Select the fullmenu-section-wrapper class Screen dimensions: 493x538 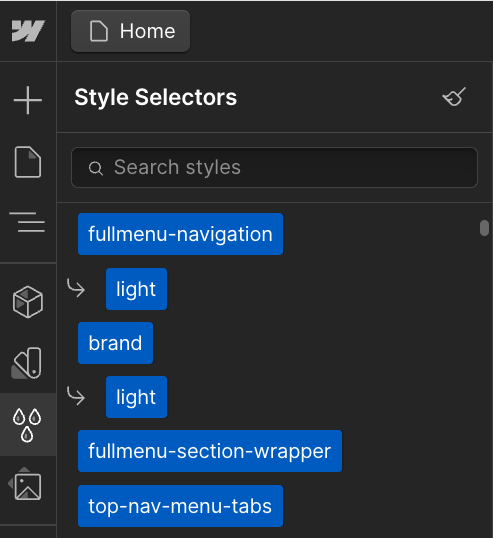point(210,451)
